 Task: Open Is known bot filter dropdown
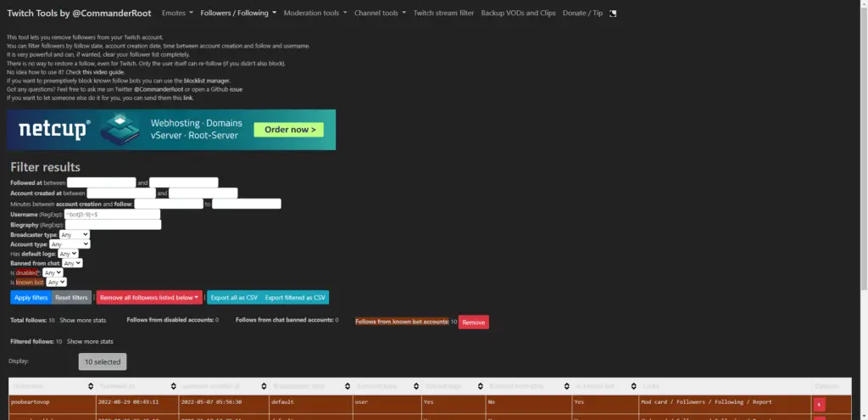57,282
